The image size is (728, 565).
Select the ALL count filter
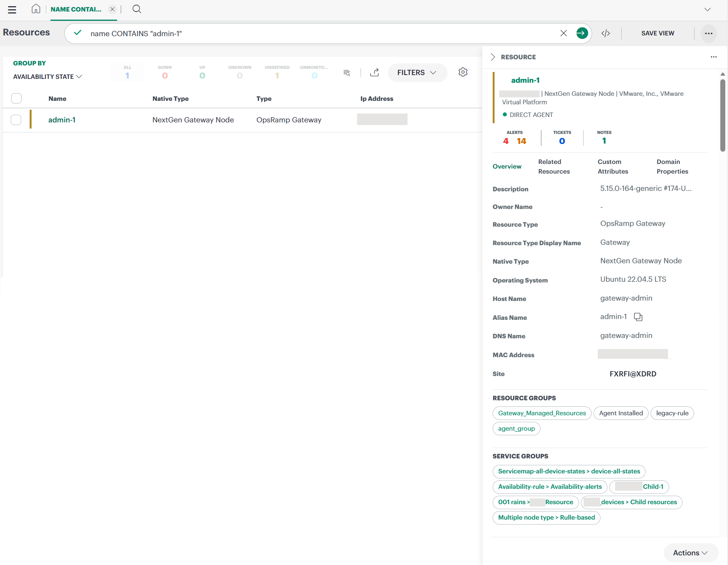[x=127, y=72]
